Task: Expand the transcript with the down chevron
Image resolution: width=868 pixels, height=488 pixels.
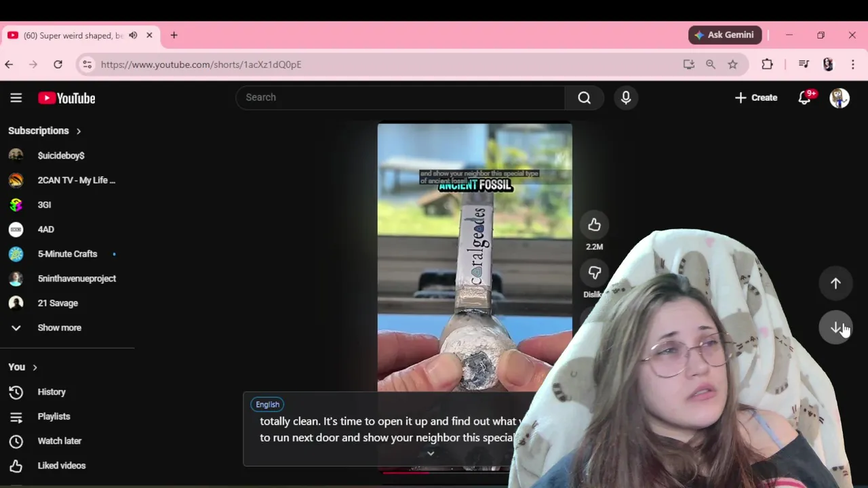Action: (x=430, y=453)
